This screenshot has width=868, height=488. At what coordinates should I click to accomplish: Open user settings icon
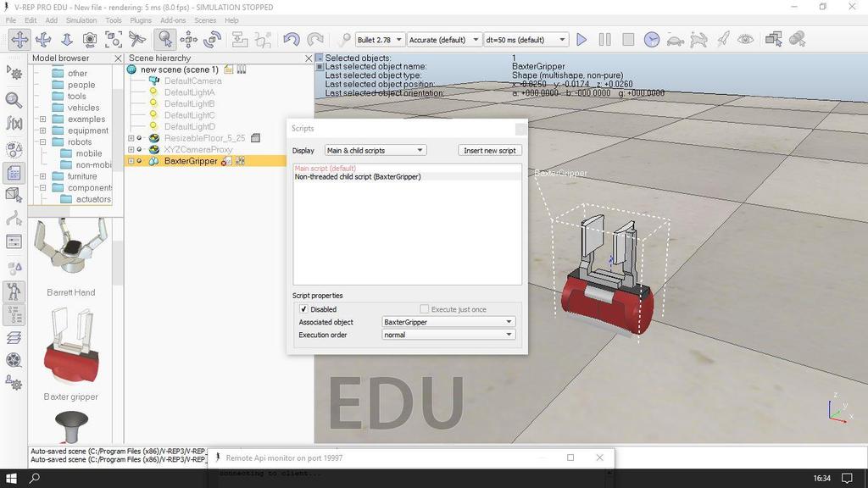14,383
